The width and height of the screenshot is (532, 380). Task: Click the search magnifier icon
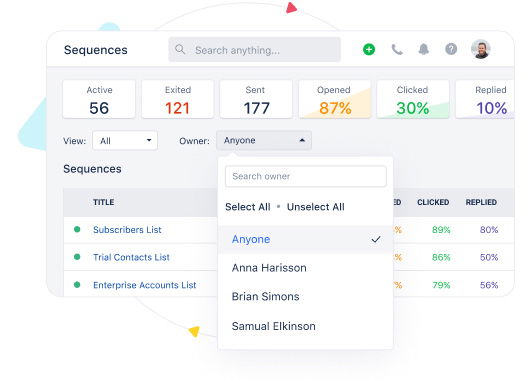pos(180,50)
